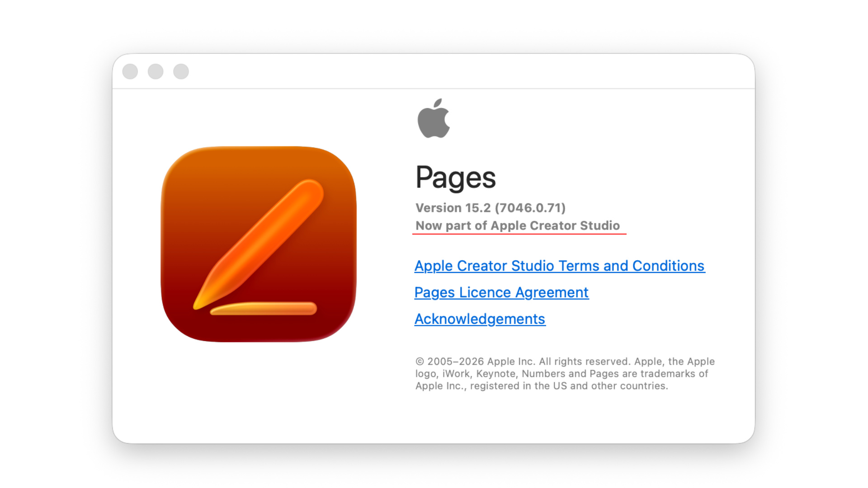Minimize the About window with middle button

click(156, 71)
